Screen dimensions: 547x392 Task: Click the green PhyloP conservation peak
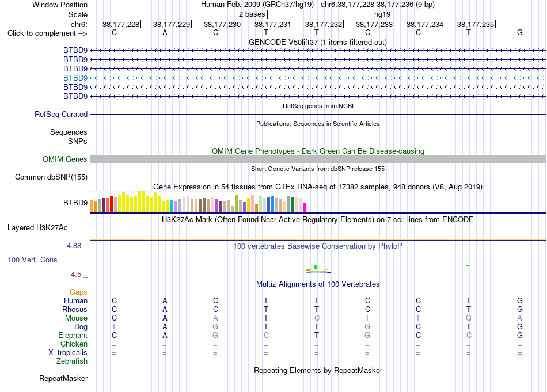[316, 267]
